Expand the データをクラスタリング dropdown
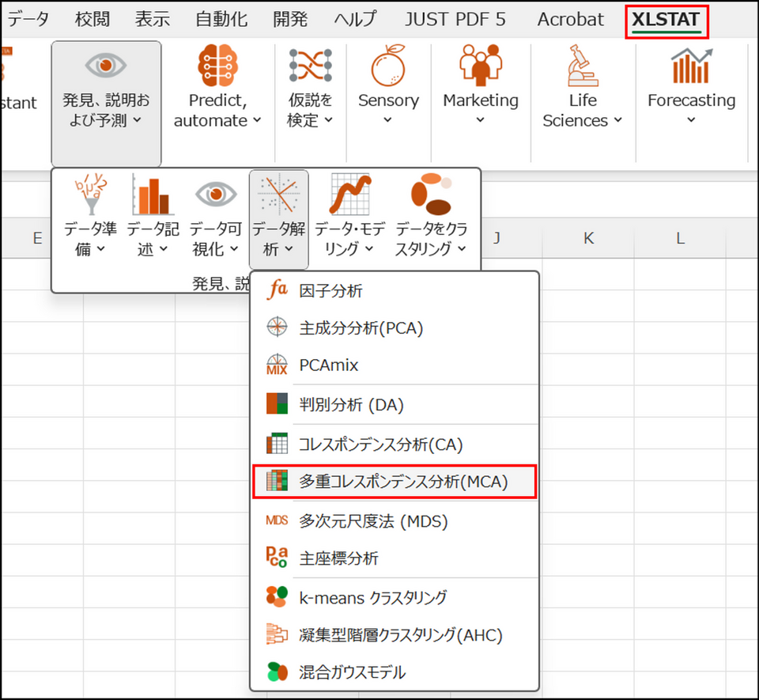Screen dimensions: 759x700 pyautogui.click(x=432, y=239)
